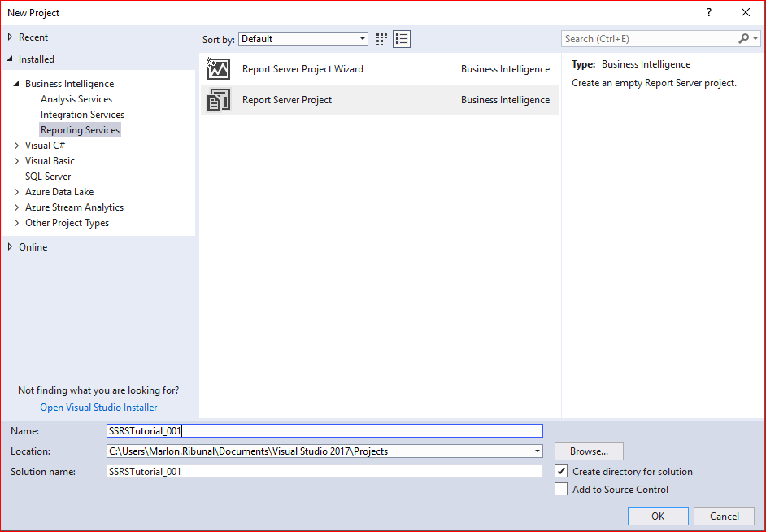
Task: Select Integration Services in the tree
Action: (83, 115)
